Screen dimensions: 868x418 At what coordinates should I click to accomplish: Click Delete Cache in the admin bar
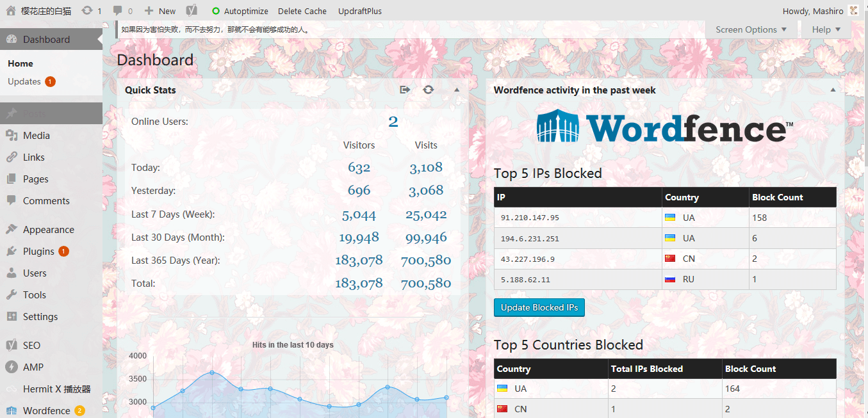(302, 11)
